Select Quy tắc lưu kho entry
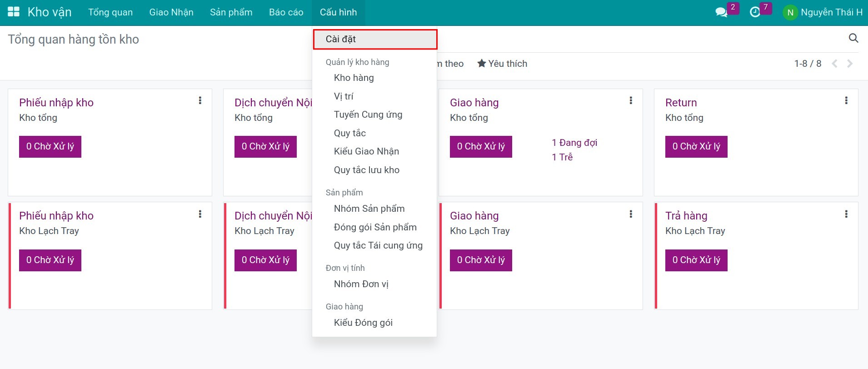The height and width of the screenshot is (369, 868). (374, 170)
